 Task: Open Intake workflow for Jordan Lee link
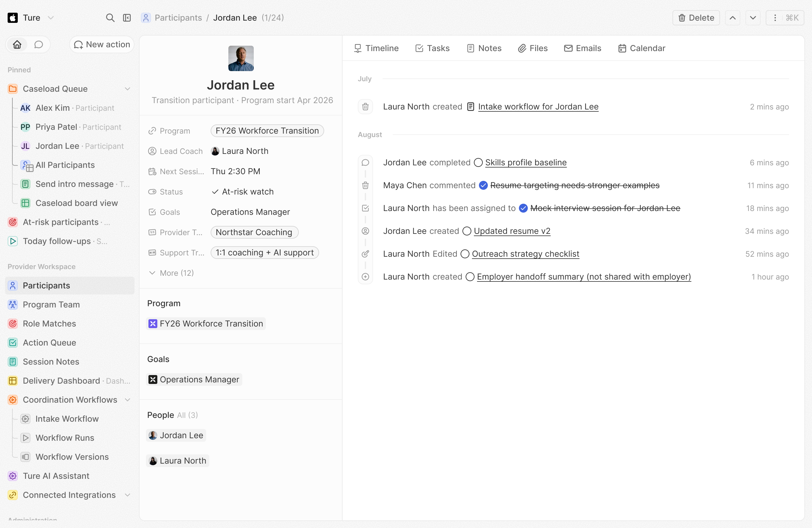point(538,107)
